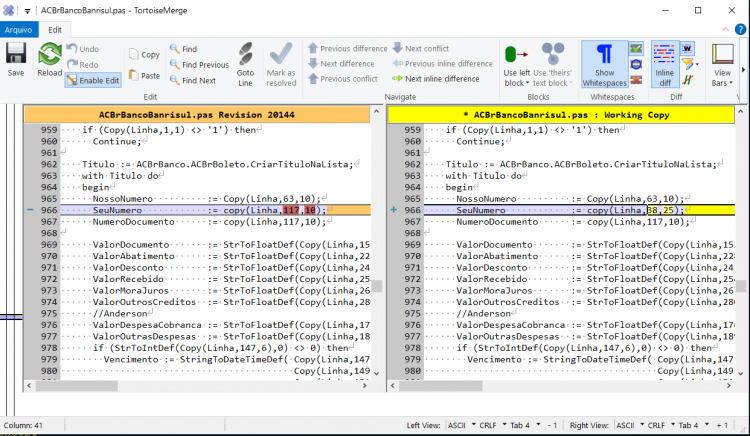750x436 pixels.
Task: Open the Arquivo menu tab
Action: tap(18, 30)
